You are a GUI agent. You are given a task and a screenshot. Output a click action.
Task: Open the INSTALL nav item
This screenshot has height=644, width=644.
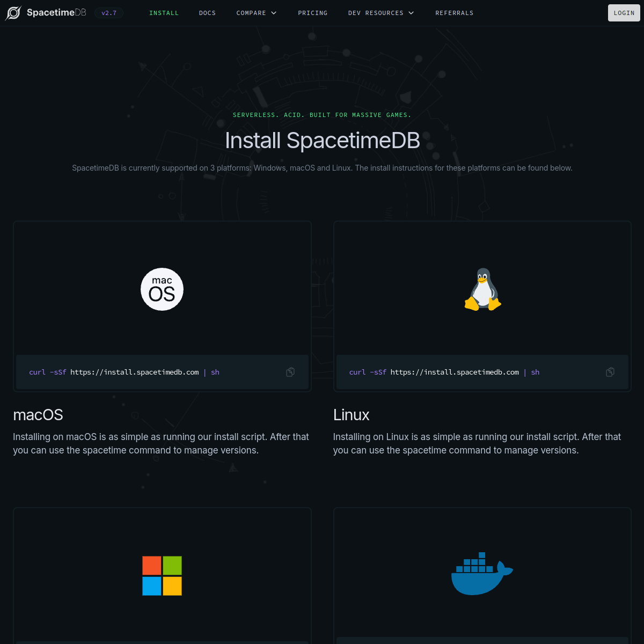(x=164, y=13)
